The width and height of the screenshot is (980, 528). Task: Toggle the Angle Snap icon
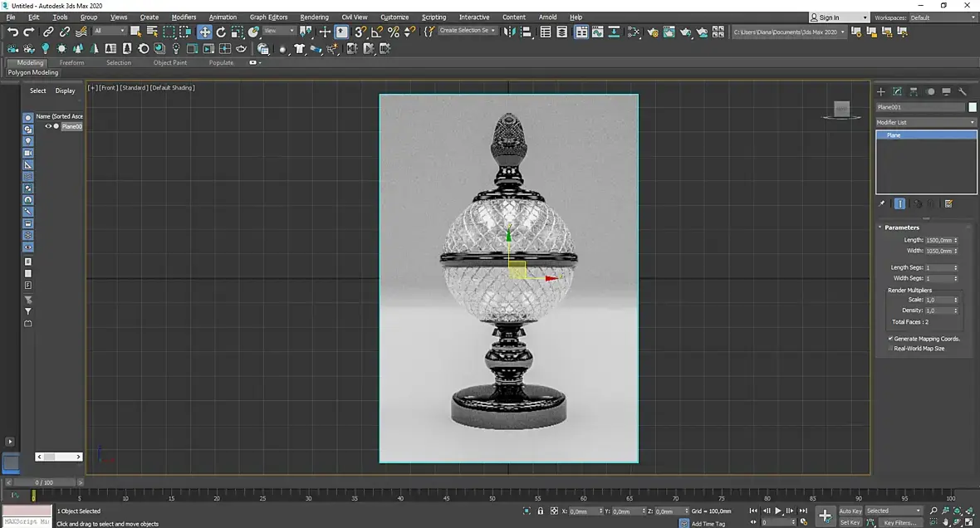pos(377,32)
